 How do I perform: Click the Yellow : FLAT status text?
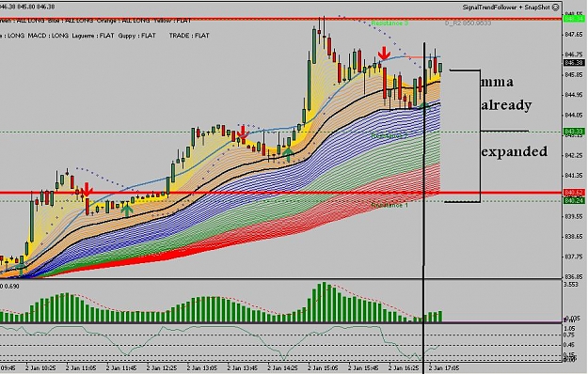click(x=171, y=21)
